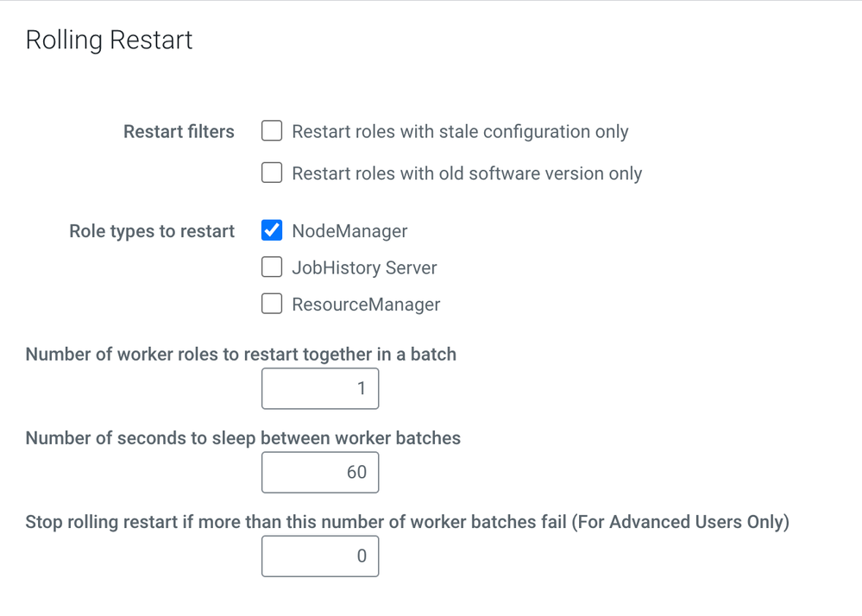Click the sleep seconds field showing 60
The width and height of the screenshot is (862, 616).
click(x=320, y=472)
